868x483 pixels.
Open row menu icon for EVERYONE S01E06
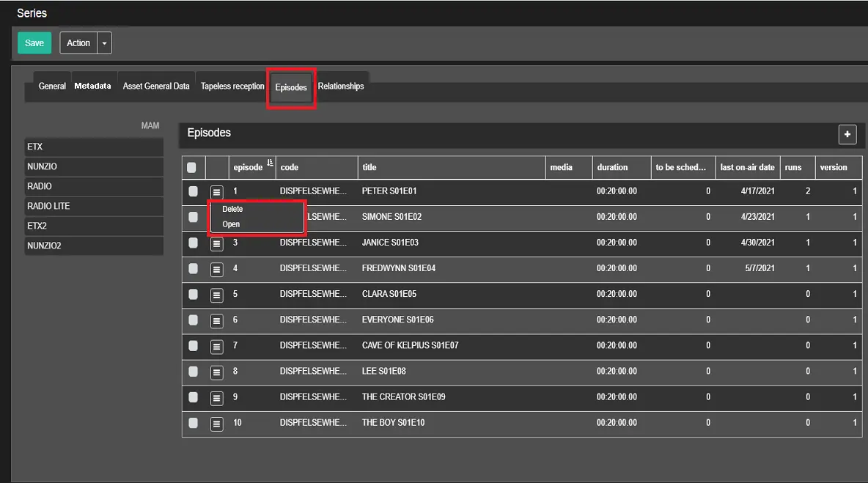click(216, 320)
